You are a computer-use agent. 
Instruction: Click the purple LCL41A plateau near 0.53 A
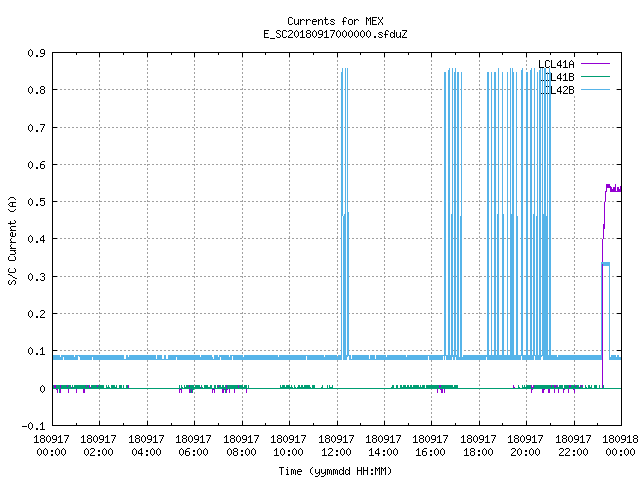613,188
